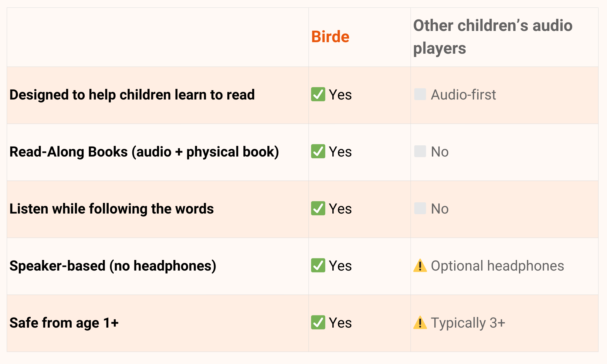Click Safe from age 1+ label
Viewport: 607px width, 364px height.
(64, 323)
